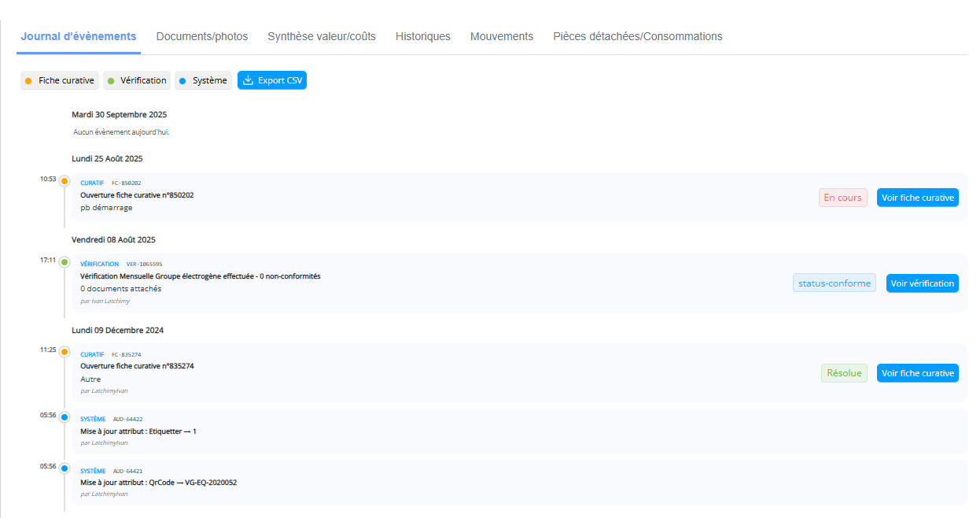Select Pièces détachées/Consommations tab
This screenshot has height=518, width=980.
638,36
